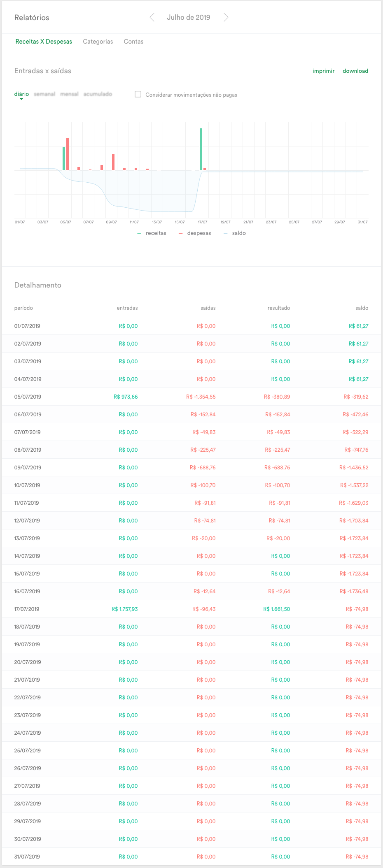Go to previous month with left chevron
Image resolution: width=383 pixels, height=868 pixels.
(x=152, y=17)
